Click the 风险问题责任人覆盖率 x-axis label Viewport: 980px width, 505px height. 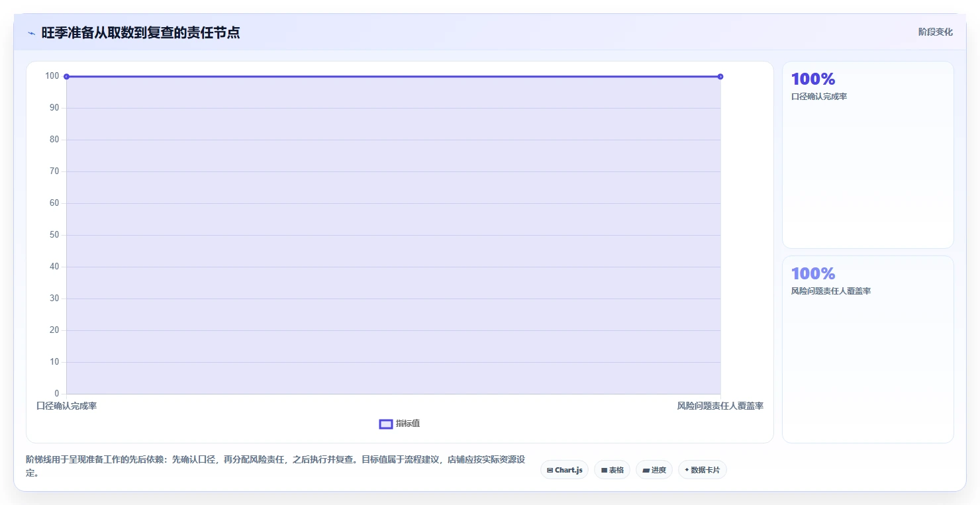[x=720, y=406]
